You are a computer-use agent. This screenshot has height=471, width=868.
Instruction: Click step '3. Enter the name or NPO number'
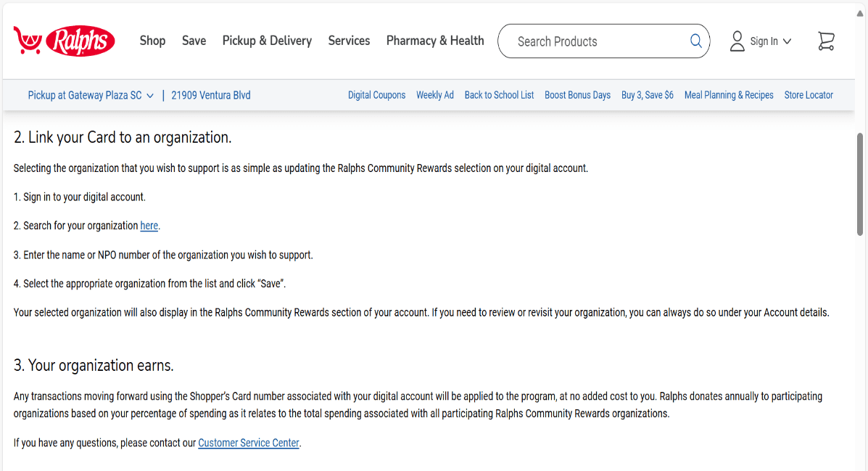[163, 255]
